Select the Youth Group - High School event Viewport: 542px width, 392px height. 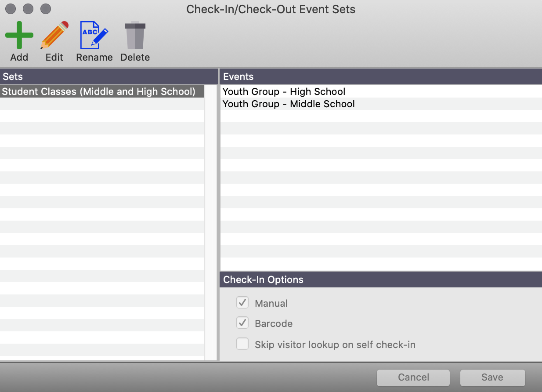point(284,91)
